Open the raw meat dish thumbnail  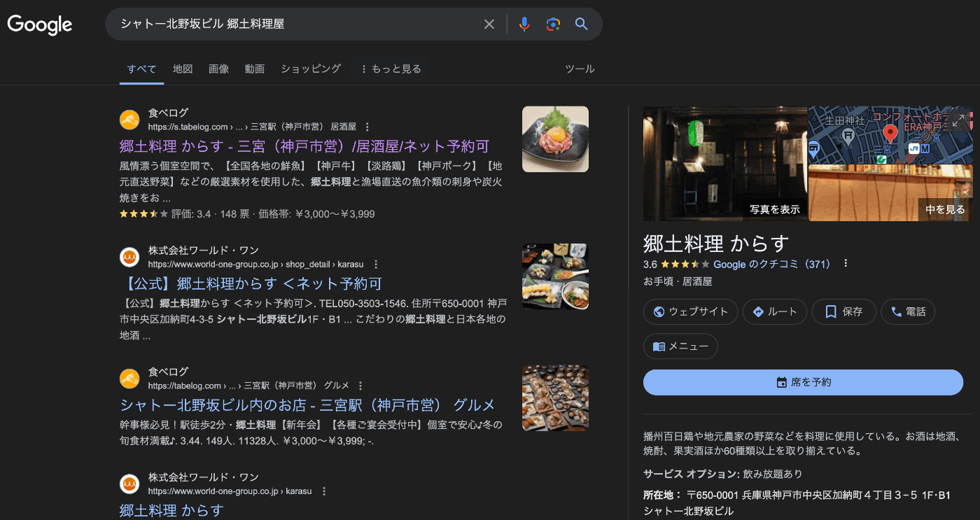pos(555,139)
